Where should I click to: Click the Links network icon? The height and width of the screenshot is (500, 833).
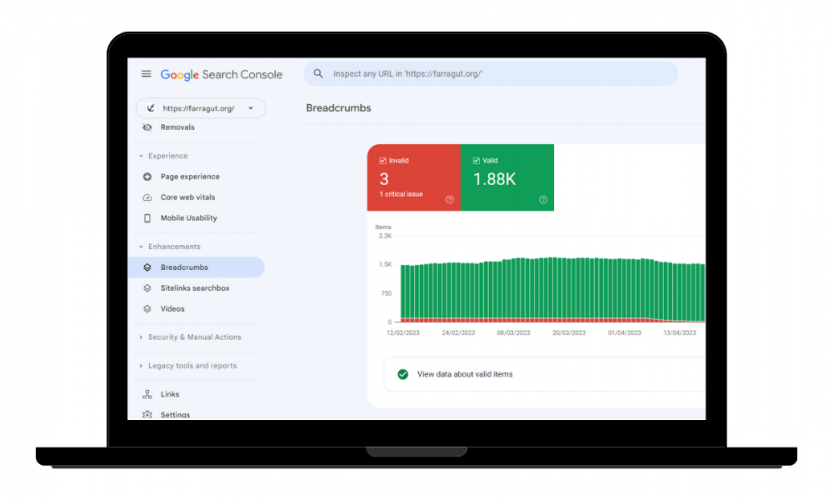[147, 394]
